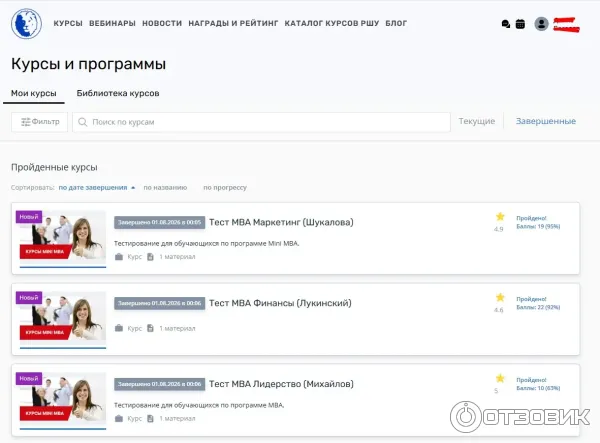
Task: Open ВЕБИНАРЫ in top navigation
Action: (112, 23)
